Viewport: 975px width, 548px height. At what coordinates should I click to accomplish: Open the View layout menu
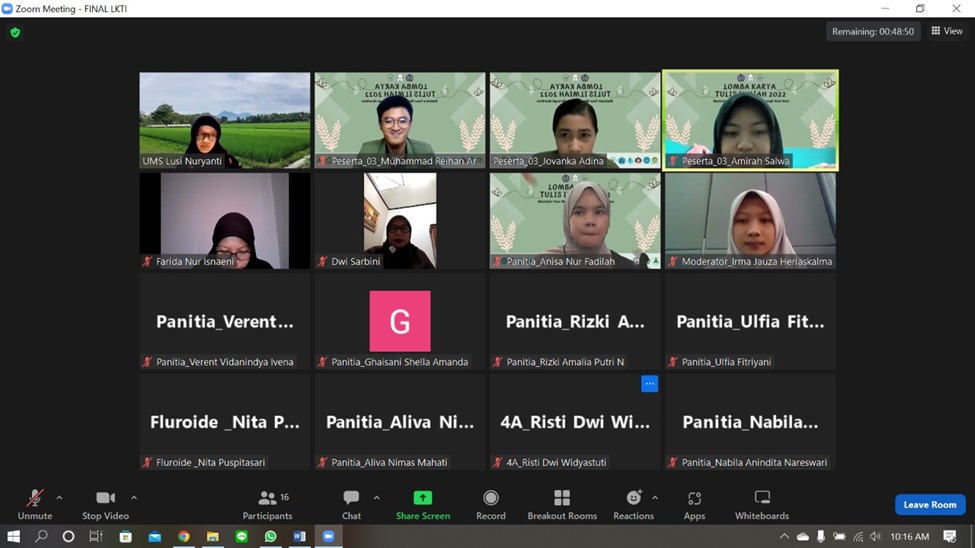coord(946,32)
